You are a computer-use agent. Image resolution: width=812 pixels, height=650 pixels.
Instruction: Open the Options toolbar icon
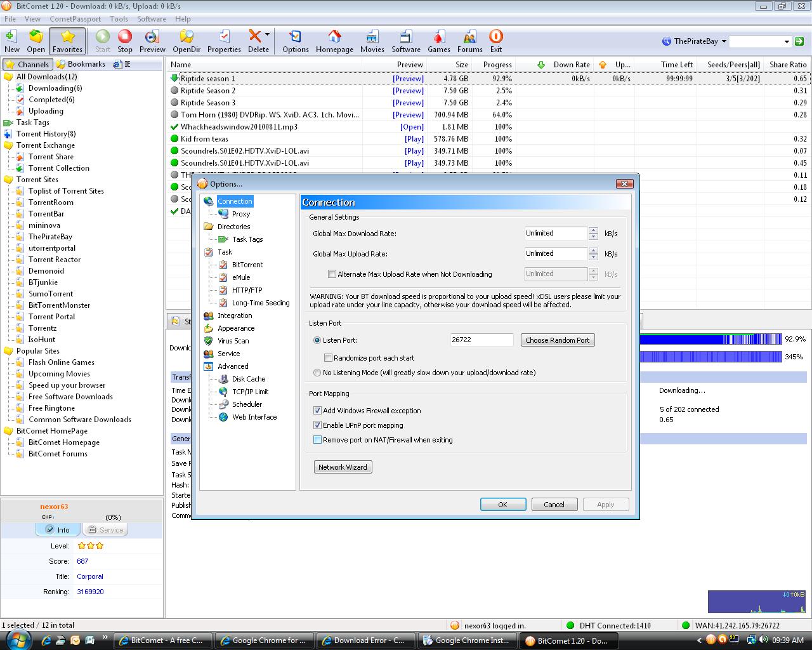pos(296,41)
